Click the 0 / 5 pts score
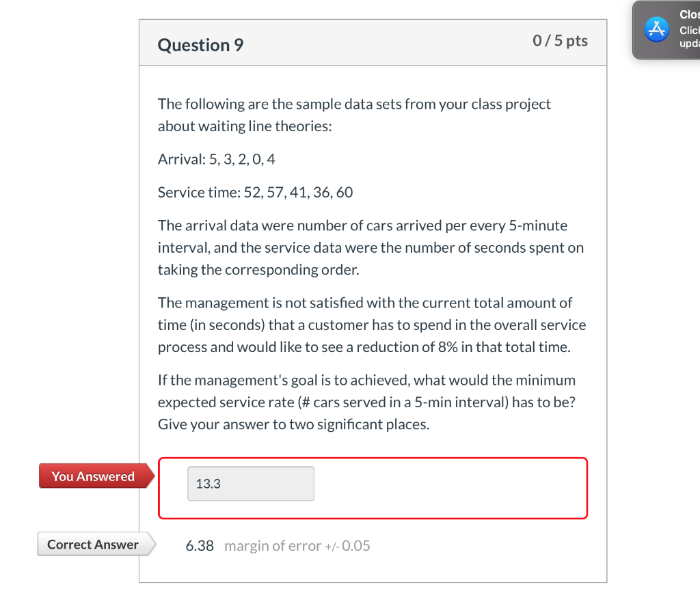This screenshot has height=589, width=700. [x=560, y=40]
